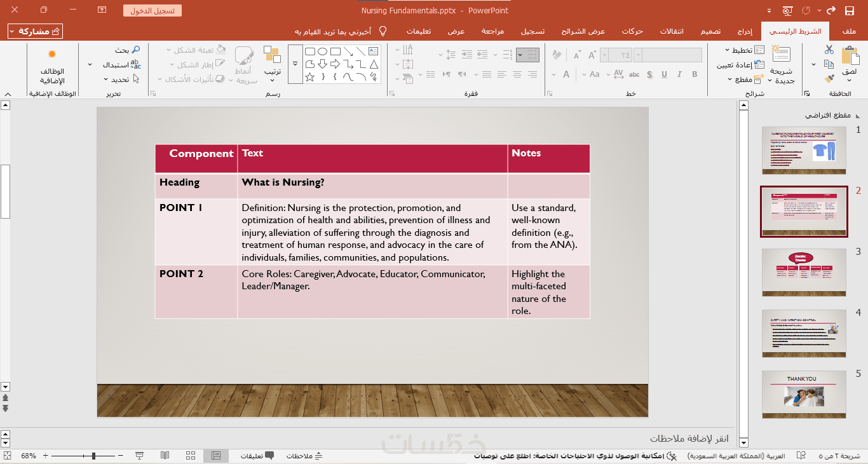Pick the oval shape from shapes gallery

click(x=322, y=51)
